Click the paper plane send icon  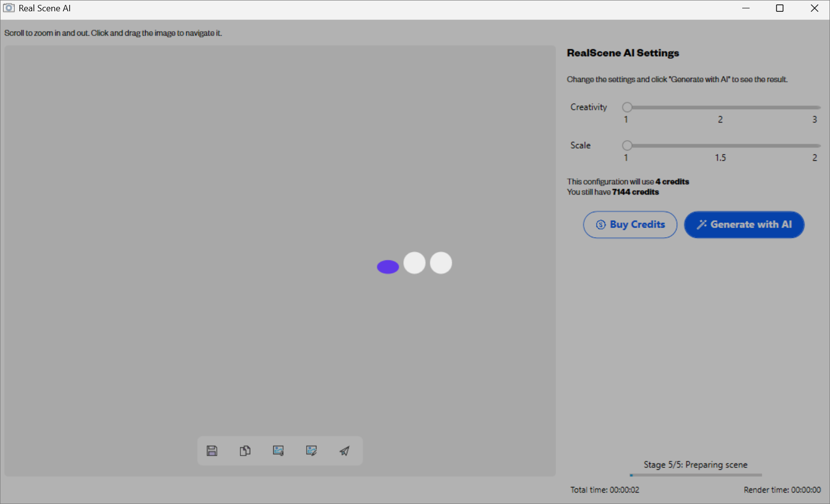click(345, 451)
